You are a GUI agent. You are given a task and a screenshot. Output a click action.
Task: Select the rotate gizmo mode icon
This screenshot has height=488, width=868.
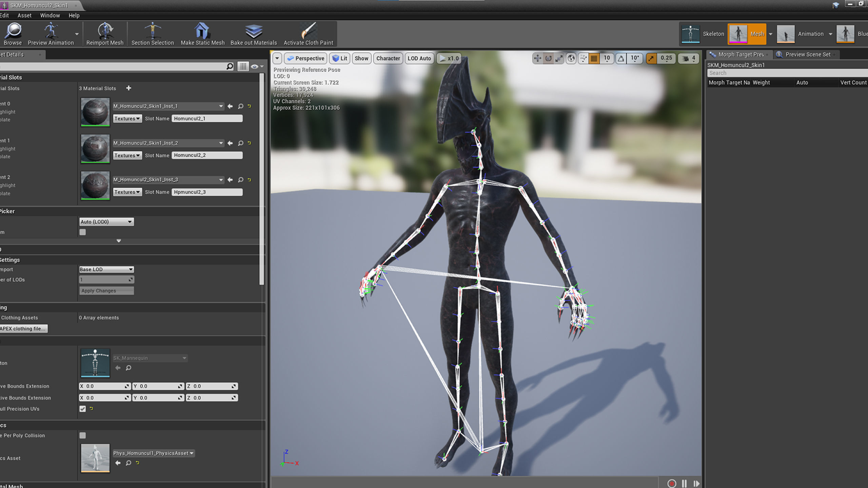pyautogui.click(x=548, y=58)
